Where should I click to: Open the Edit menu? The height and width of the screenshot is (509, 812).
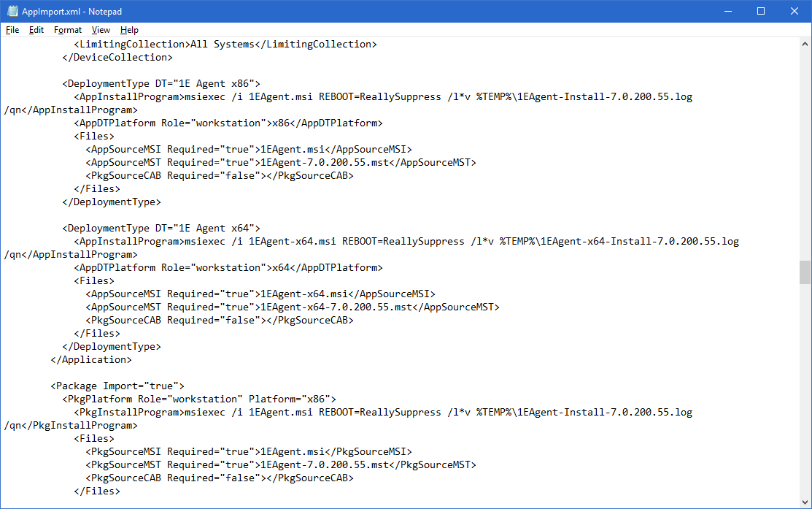tap(36, 30)
